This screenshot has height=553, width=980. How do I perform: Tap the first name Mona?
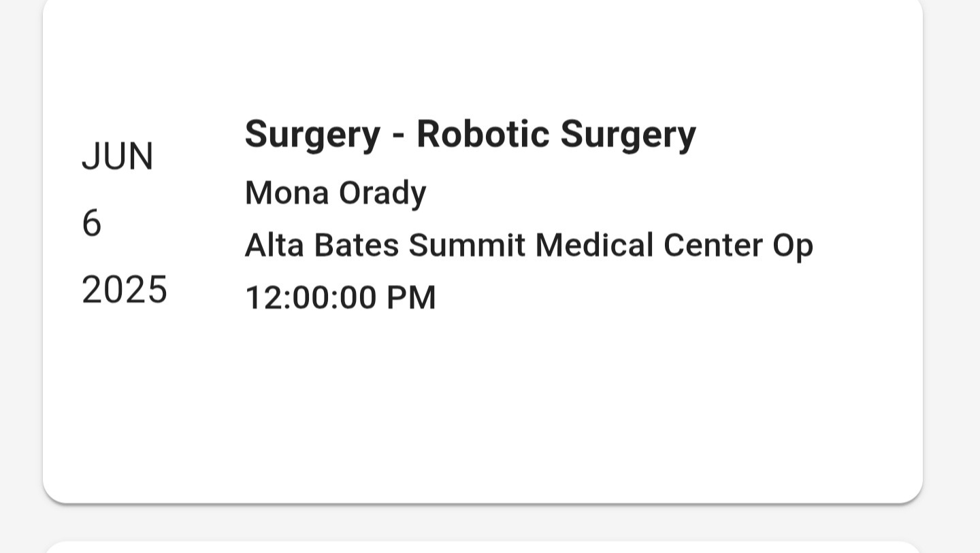287,193
